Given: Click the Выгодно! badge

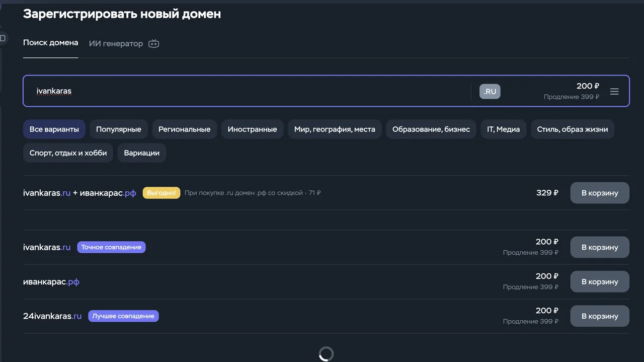Looking at the screenshot, I should (x=162, y=193).
